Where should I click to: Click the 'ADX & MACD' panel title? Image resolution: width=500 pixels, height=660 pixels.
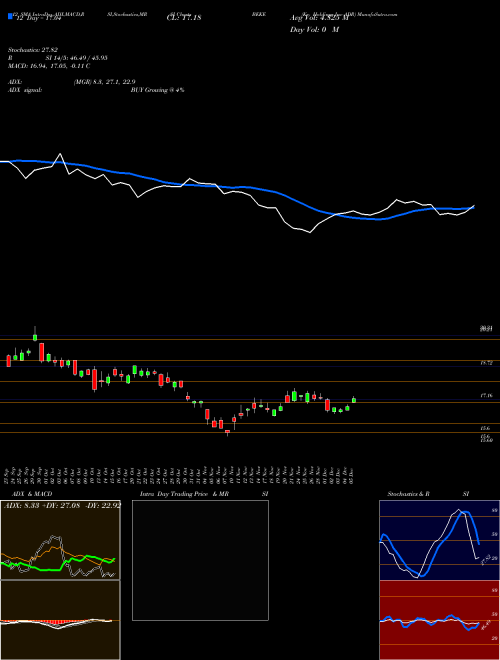32,494
